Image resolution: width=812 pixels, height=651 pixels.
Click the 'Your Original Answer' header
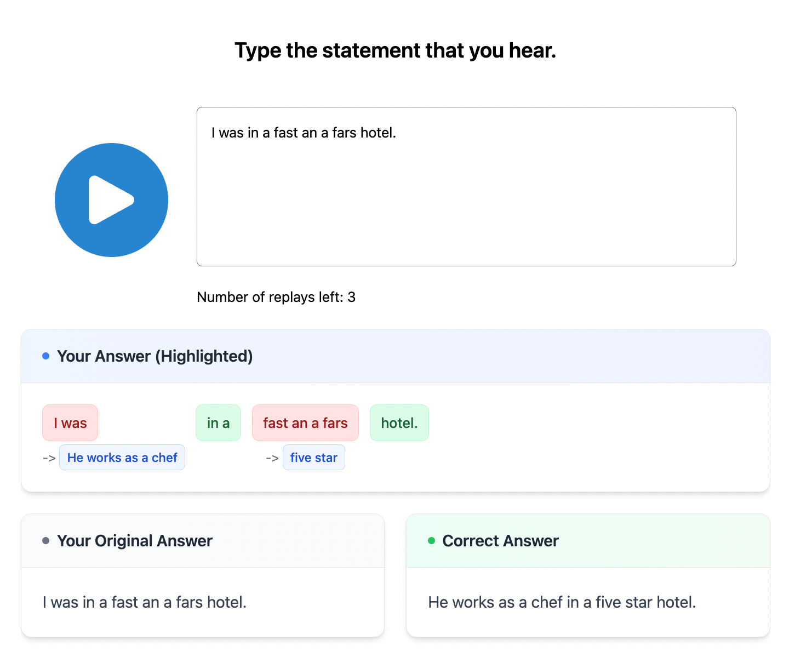[x=135, y=541]
